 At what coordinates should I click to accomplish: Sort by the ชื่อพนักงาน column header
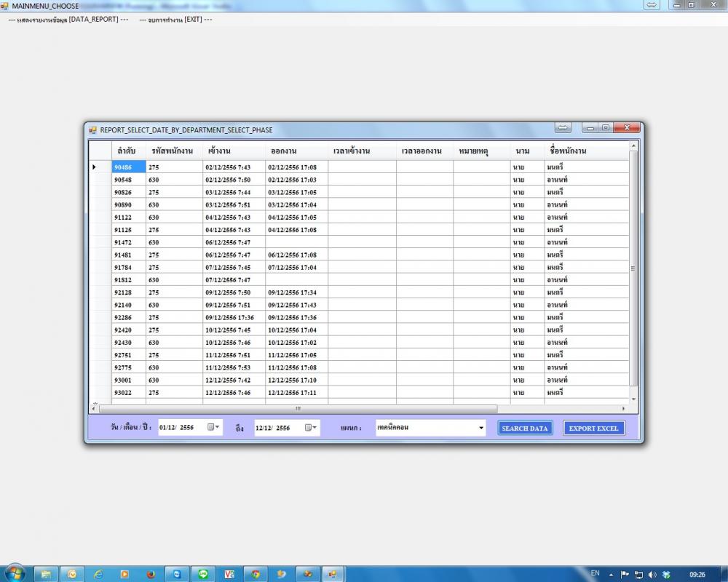pos(587,151)
